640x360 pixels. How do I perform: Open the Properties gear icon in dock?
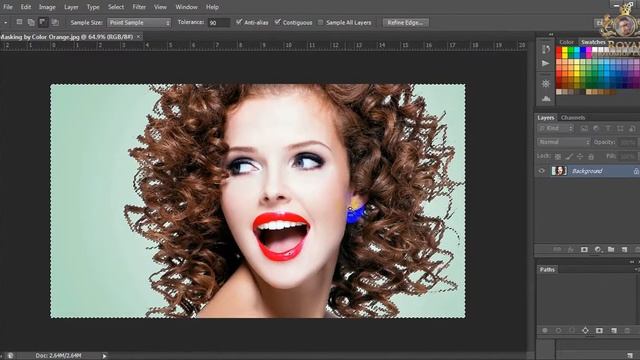(545, 84)
